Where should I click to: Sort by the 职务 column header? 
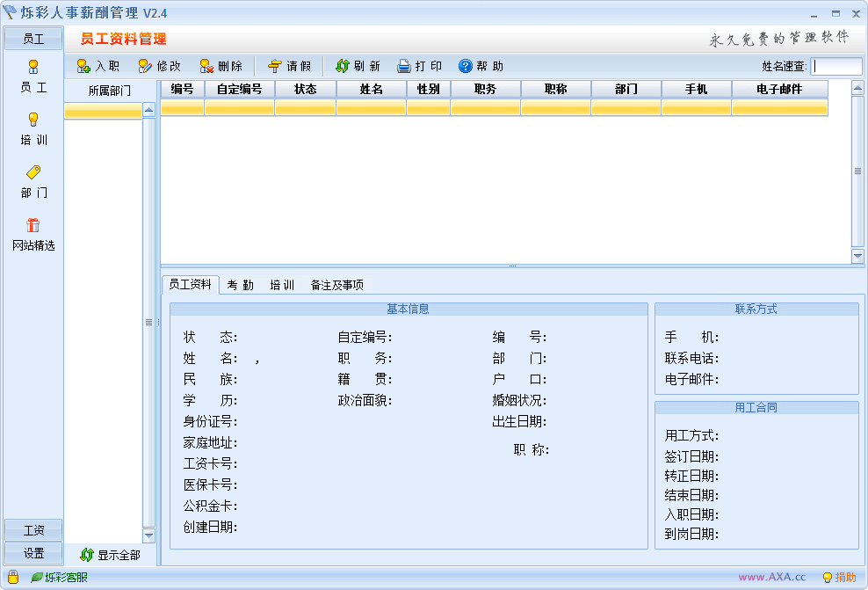(x=486, y=89)
